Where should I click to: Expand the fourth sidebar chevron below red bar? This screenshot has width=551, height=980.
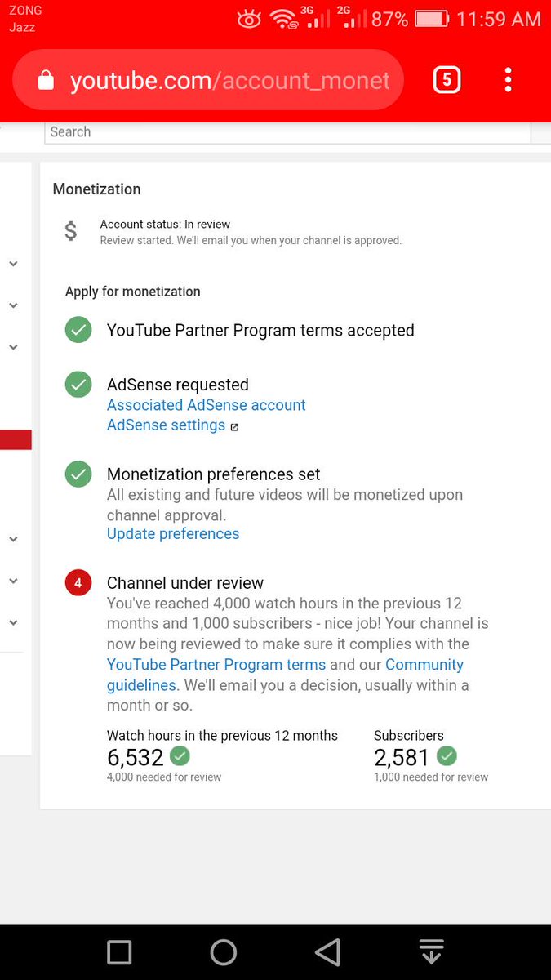[x=13, y=539]
